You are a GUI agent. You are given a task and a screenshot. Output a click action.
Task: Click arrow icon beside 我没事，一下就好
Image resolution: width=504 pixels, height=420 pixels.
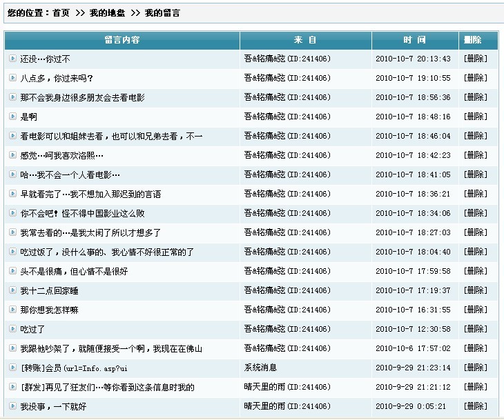[12, 406]
